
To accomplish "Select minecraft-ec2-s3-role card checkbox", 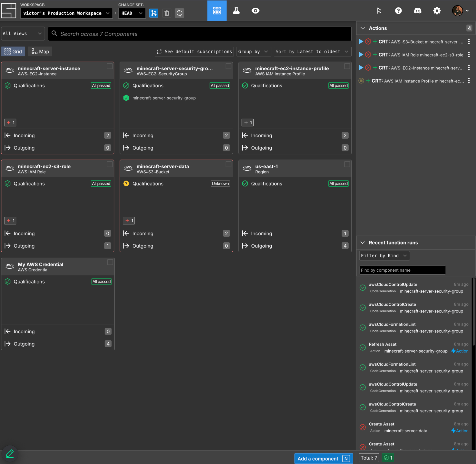I will pos(110,164).
